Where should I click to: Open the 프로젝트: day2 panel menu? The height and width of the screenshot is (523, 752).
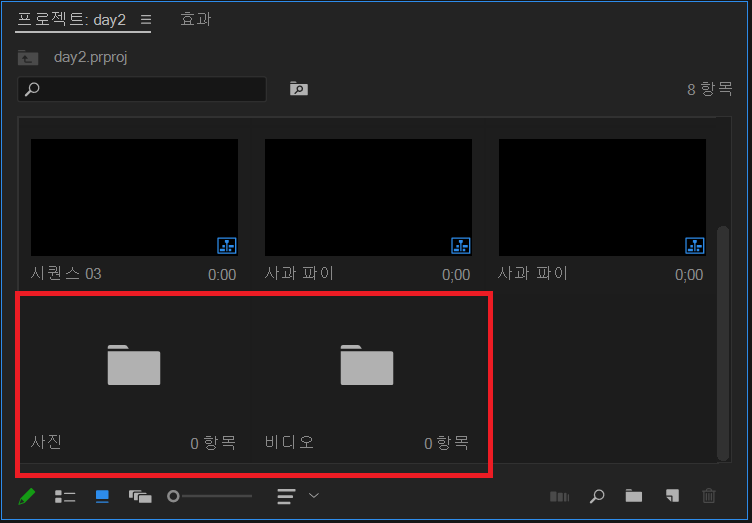(x=146, y=20)
